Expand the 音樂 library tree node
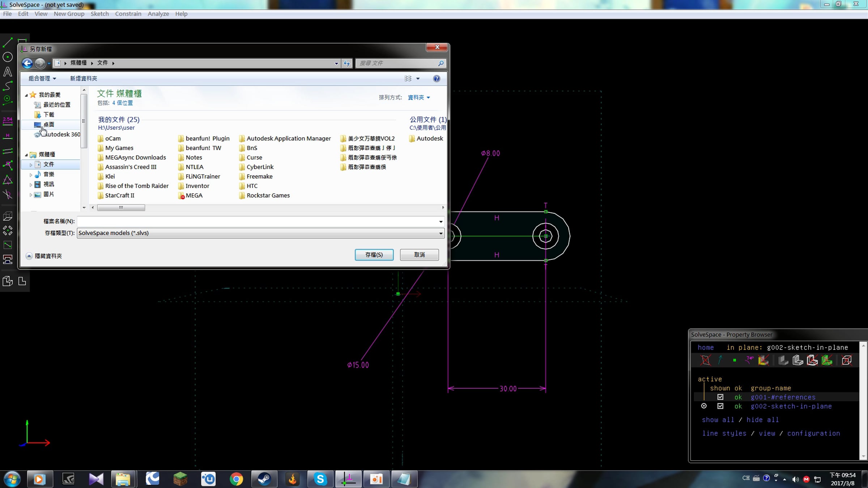 click(31, 175)
